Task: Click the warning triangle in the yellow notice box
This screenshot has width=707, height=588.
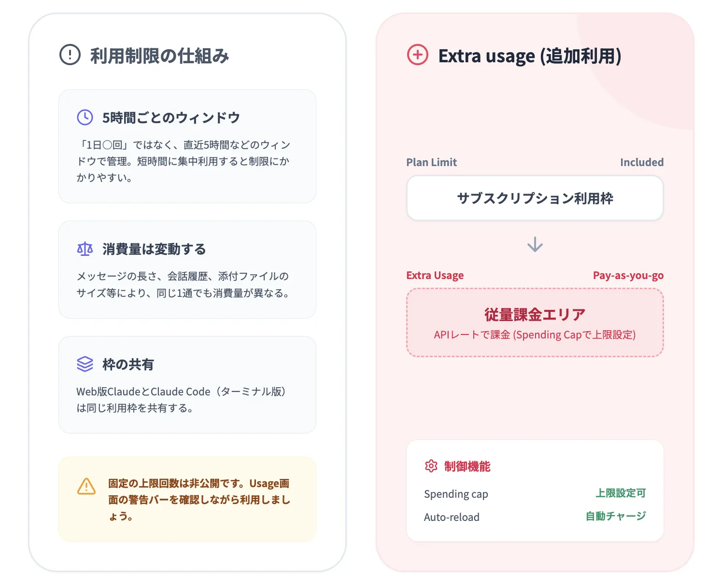Action: click(85, 488)
